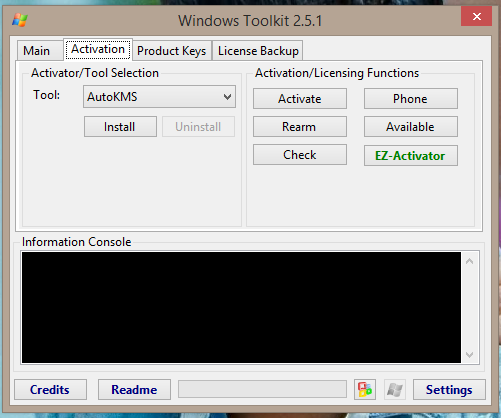Screen dimensions: 501x418
Task: Click the Tool combo box dropdown arrow
Action: [x=227, y=97]
